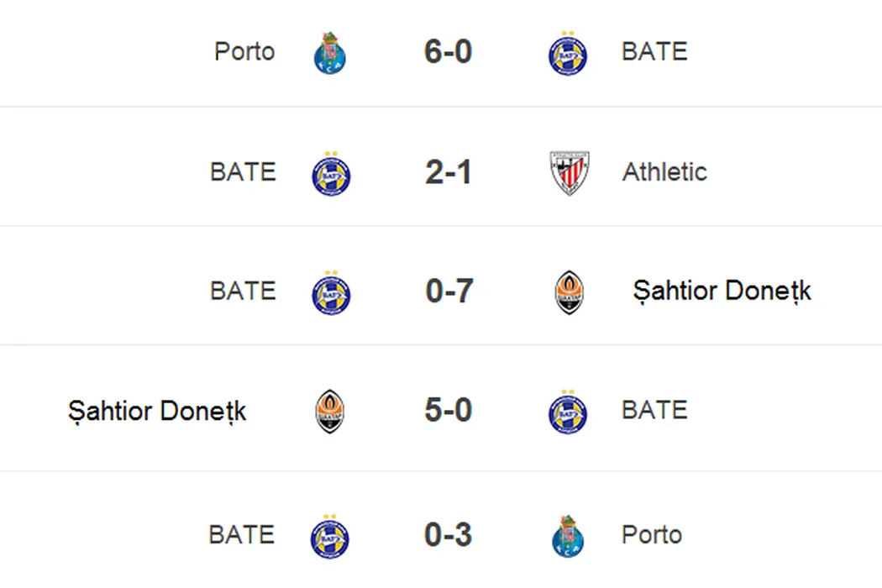Open the 6-0 Porto vs BATE result
The height and width of the screenshot is (588, 882).
click(x=449, y=52)
